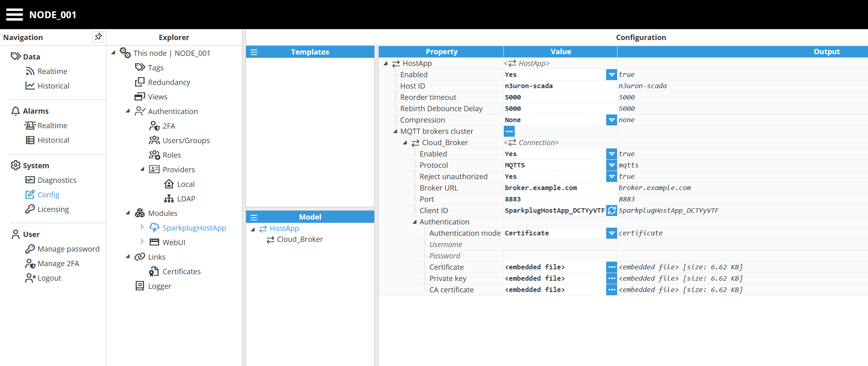Toggle Reject unauthorized dropdown arrow

(x=611, y=176)
